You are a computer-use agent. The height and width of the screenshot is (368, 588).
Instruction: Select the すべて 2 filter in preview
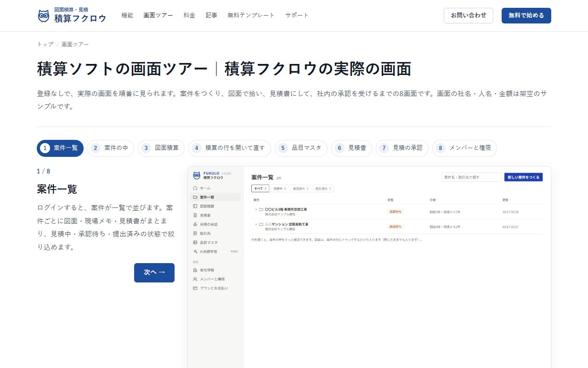pyautogui.click(x=260, y=189)
